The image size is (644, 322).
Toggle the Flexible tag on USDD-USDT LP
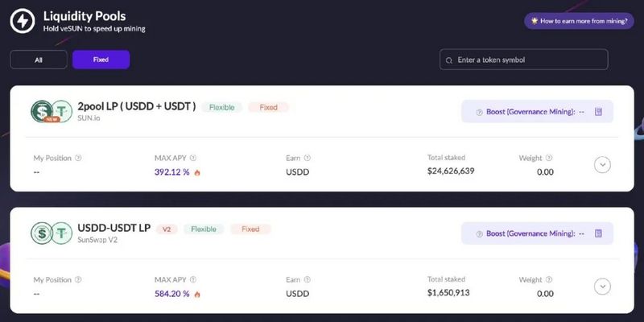[204, 229]
